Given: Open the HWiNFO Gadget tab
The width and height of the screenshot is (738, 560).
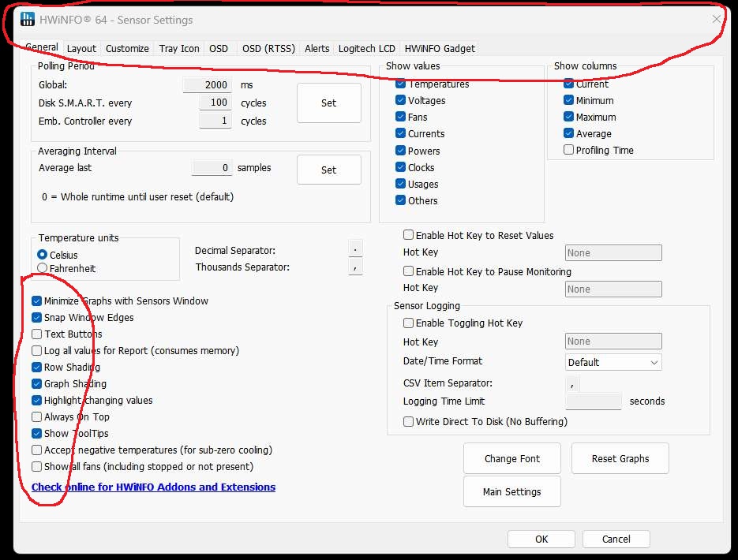Looking at the screenshot, I should point(440,48).
